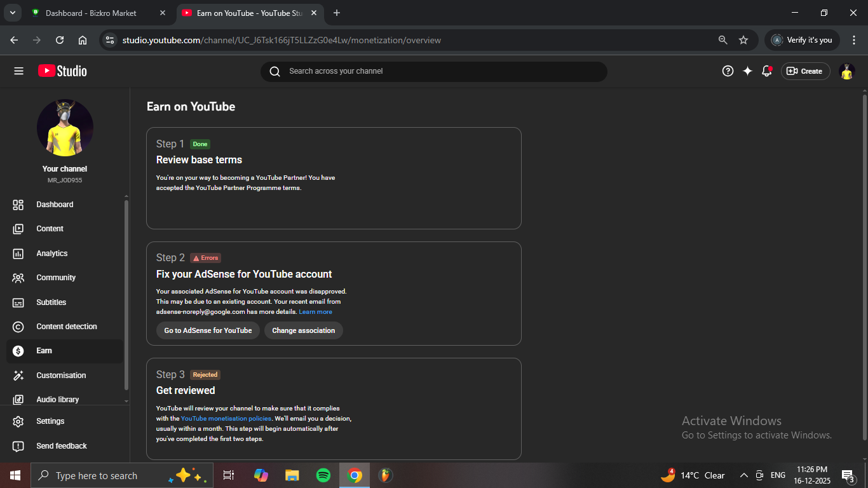The image size is (868, 488).
Task: Select Content detection in the sidebar
Action: 67,327
